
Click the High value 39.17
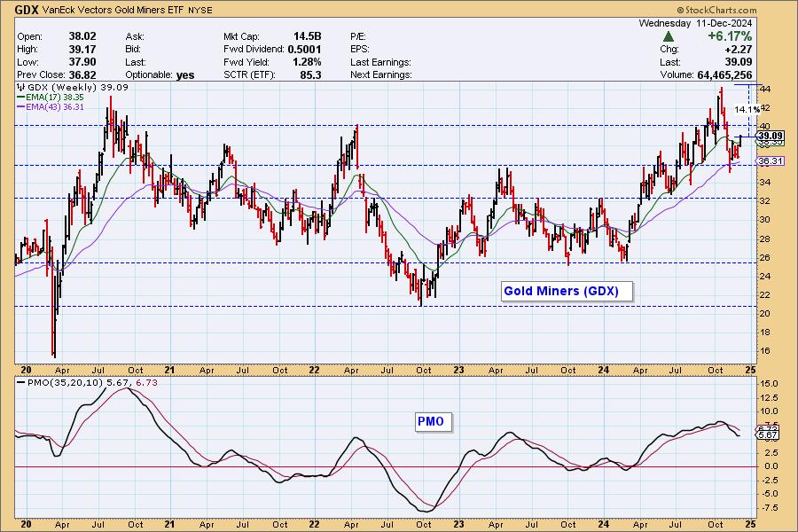click(82, 50)
